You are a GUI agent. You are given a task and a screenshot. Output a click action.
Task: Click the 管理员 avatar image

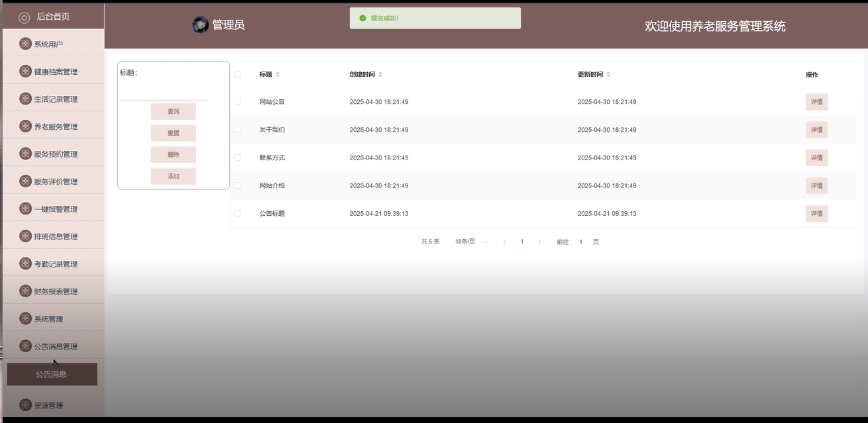click(200, 24)
